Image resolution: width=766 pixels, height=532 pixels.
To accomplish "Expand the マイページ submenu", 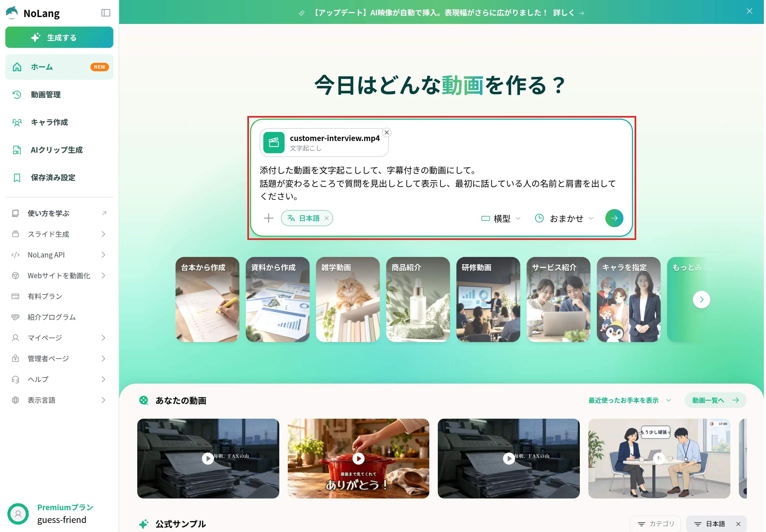I will [x=59, y=338].
